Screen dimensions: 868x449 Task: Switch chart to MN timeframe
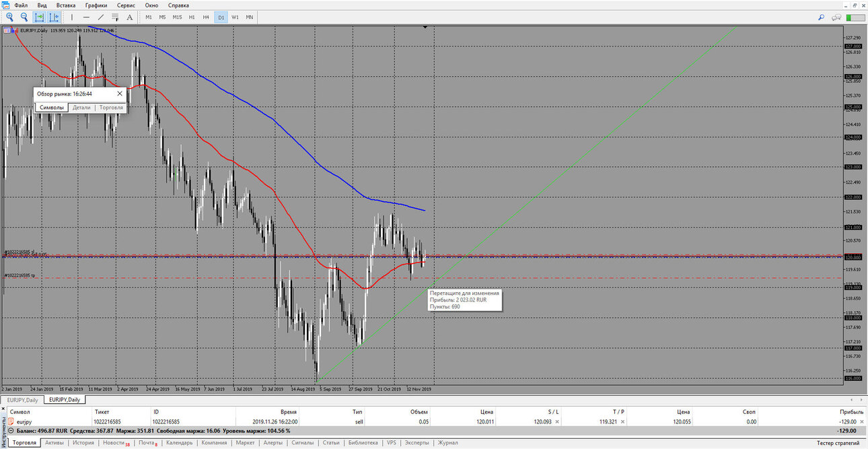[250, 17]
